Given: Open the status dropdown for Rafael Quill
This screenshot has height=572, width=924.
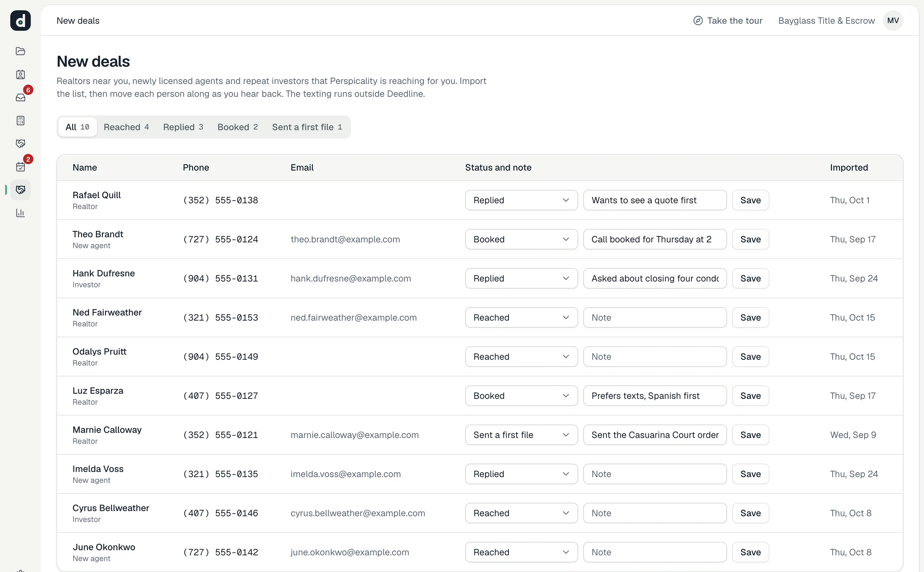Looking at the screenshot, I should point(521,200).
